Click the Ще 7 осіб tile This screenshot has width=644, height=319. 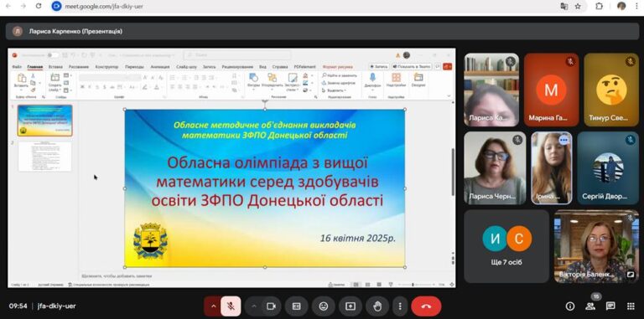(x=506, y=246)
